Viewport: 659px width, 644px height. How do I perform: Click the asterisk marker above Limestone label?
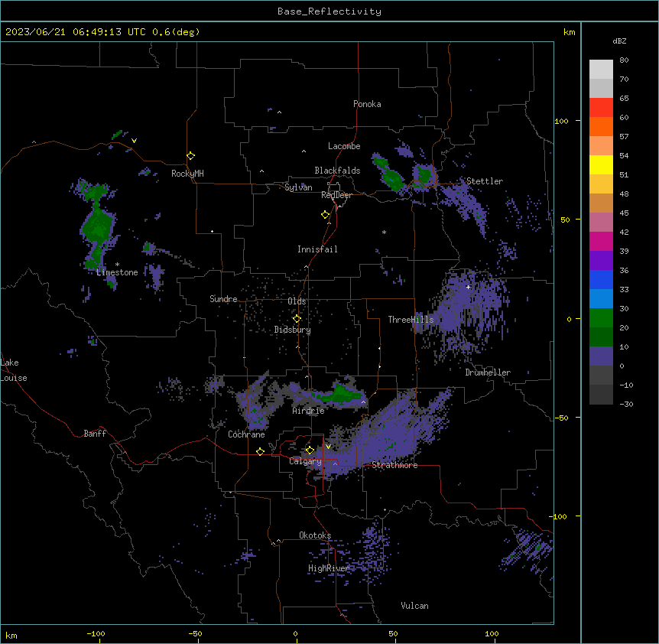coord(117,265)
